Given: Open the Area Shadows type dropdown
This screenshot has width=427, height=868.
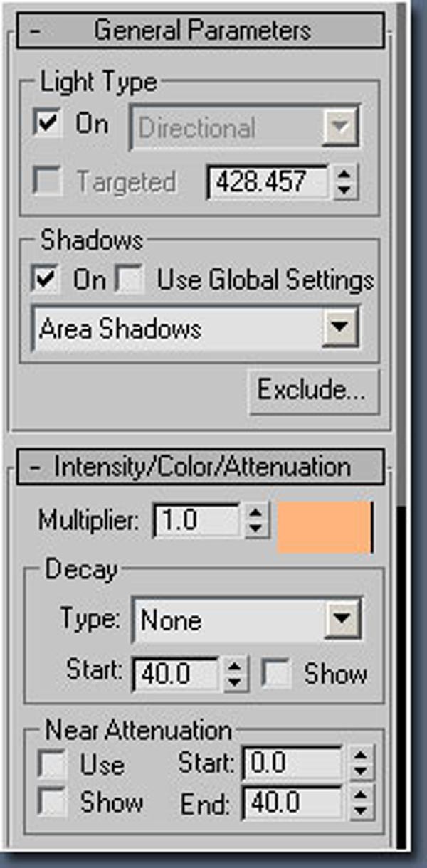Looking at the screenshot, I should tap(196, 329).
